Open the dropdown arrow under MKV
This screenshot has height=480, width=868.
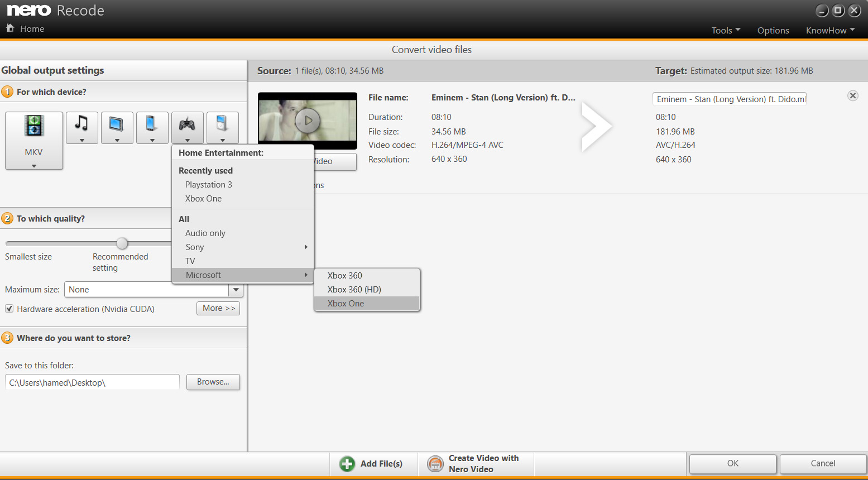tap(34, 166)
